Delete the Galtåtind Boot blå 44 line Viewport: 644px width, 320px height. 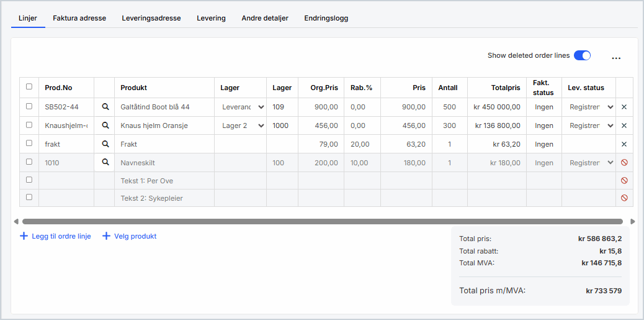[x=624, y=107]
